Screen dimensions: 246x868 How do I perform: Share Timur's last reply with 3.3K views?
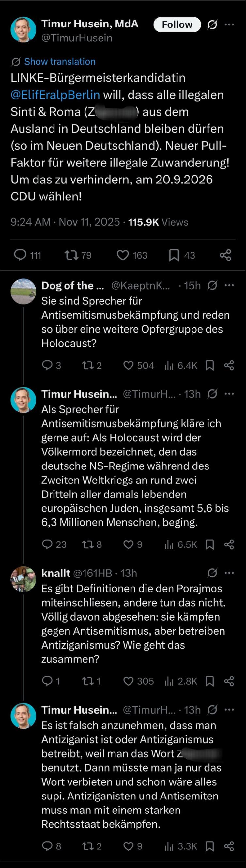coord(229,846)
